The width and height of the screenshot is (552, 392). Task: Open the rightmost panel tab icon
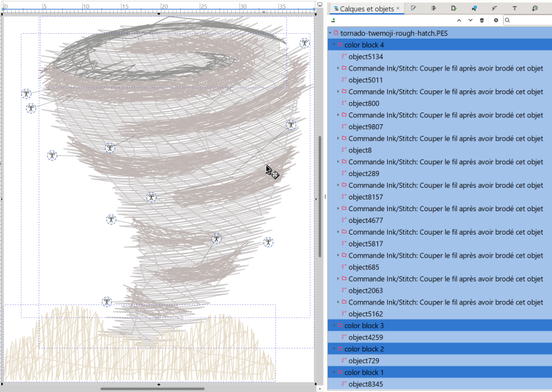click(x=535, y=8)
